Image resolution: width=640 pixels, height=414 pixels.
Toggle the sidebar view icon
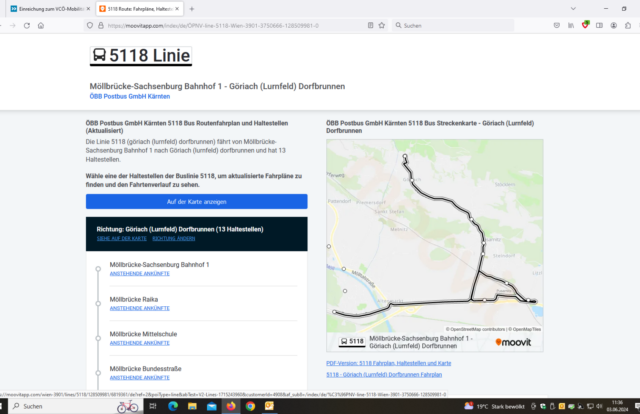point(599,25)
